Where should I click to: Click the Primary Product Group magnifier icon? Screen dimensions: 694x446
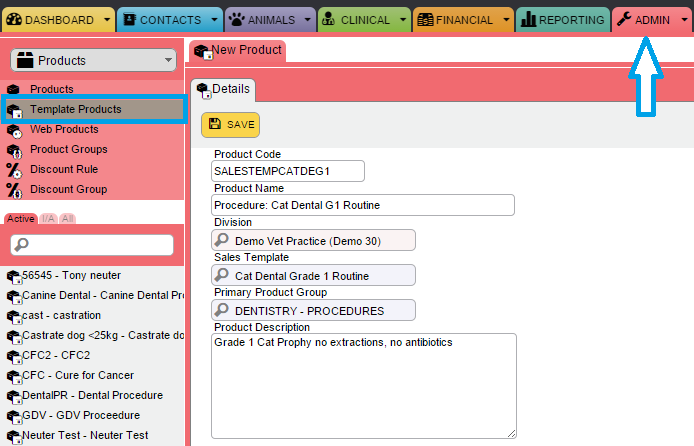pos(221,310)
